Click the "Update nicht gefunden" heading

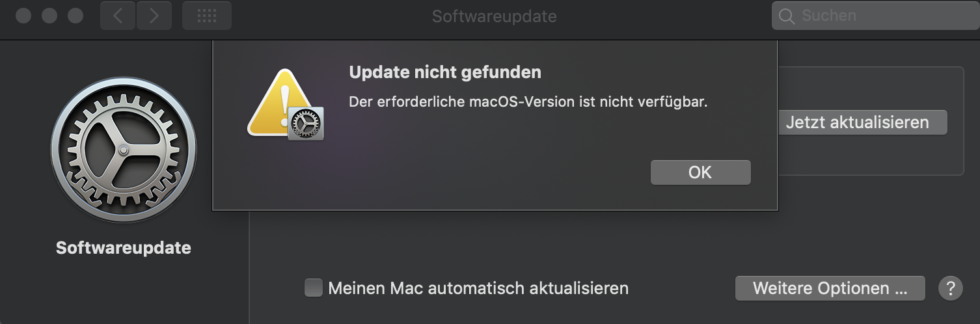pos(445,72)
